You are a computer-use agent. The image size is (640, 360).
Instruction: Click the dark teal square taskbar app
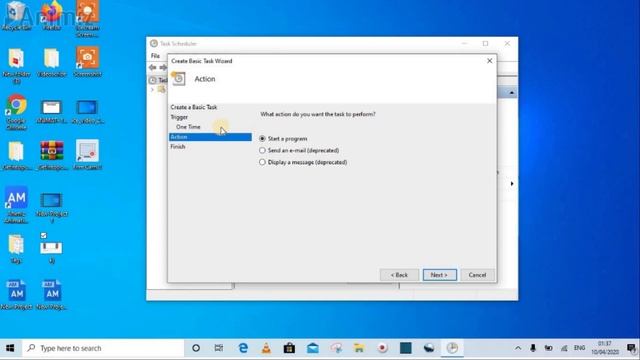pyautogui.click(x=406, y=348)
